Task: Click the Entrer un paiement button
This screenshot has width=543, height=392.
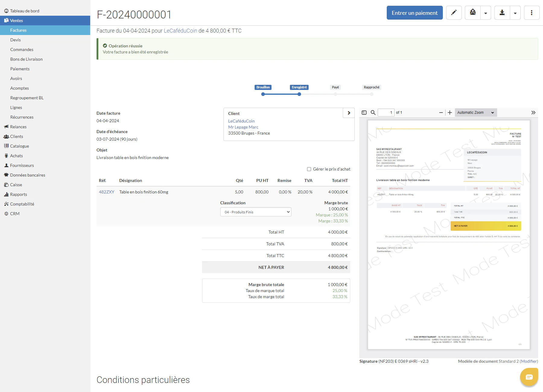Action: pyautogui.click(x=414, y=13)
